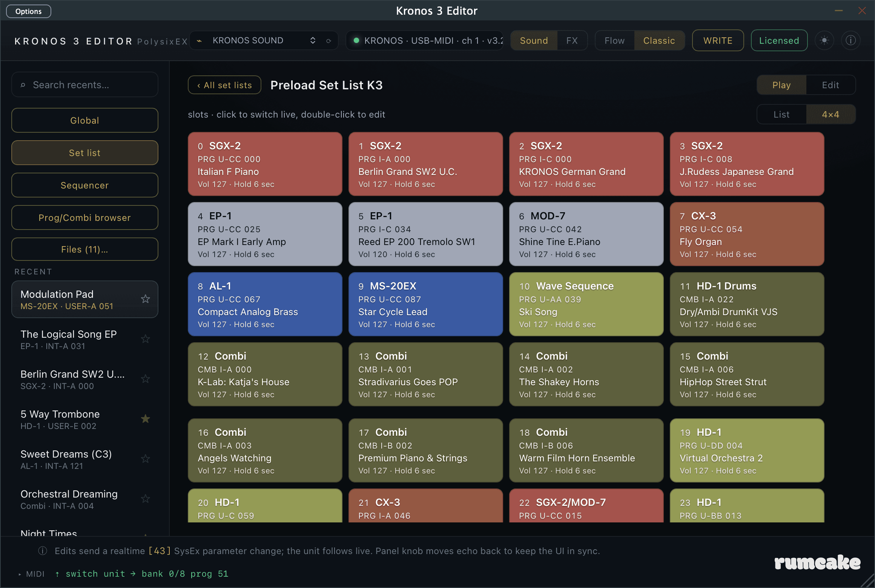Select slot 2 KRONOS German Grand
This screenshot has width=875, height=588.
pyautogui.click(x=586, y=164)
